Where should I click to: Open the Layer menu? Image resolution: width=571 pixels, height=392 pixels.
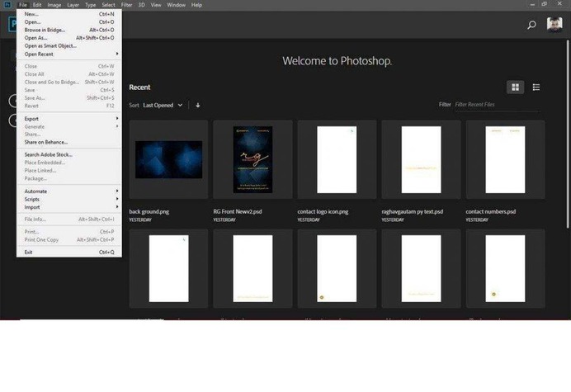coord(73,5)
